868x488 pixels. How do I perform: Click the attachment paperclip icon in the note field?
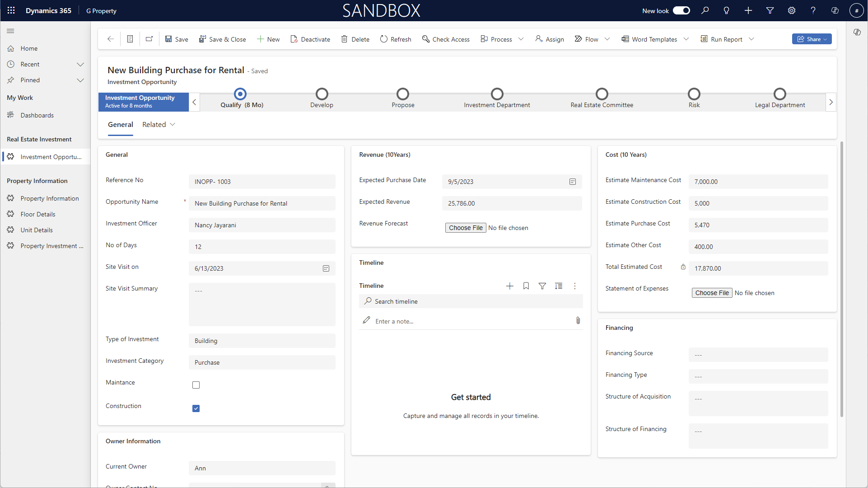(578, 321)
